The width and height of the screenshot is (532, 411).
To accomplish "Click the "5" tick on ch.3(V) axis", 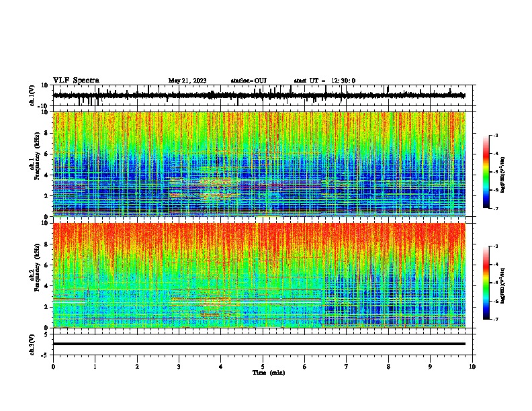I will 46,334.
